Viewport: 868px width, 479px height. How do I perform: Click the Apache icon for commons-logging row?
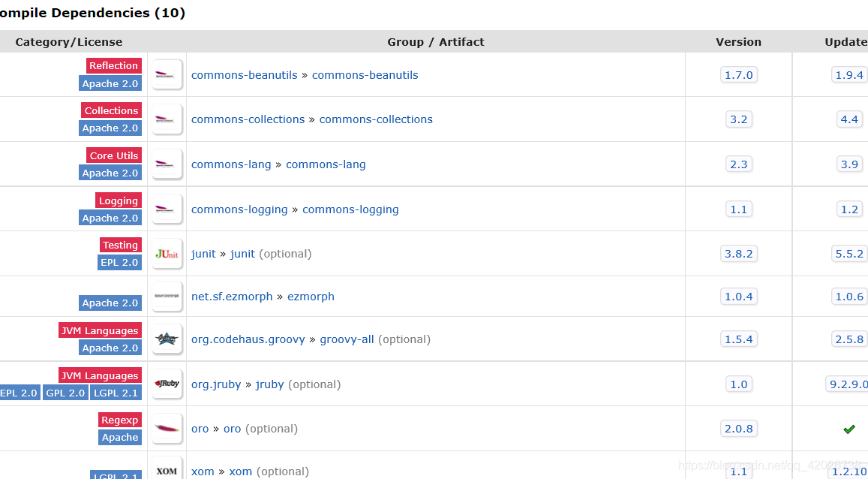[167, 208]
